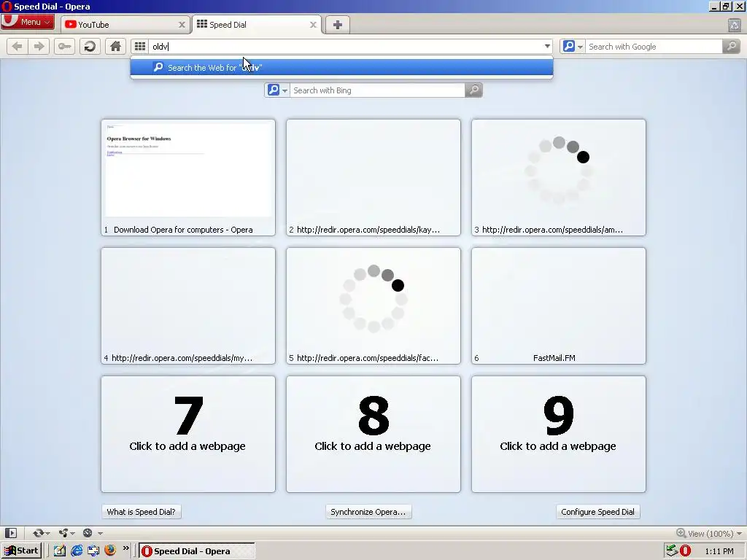Open the Bing search engine selector
The image size is (747, 560).
coord(277,90)
